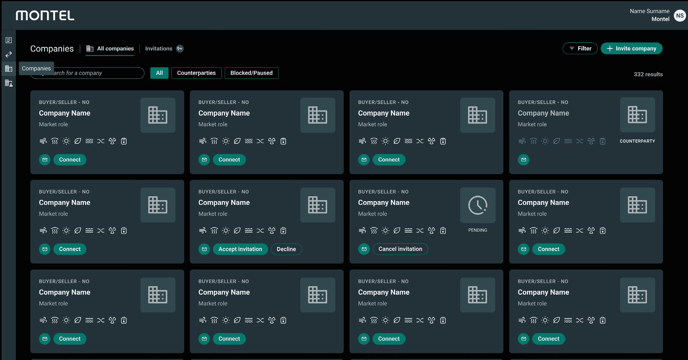The height and width of the screenshot is (360, 688).
Task: Select the Blocked/Paused filter chip
Action: (x=251, y=73)
